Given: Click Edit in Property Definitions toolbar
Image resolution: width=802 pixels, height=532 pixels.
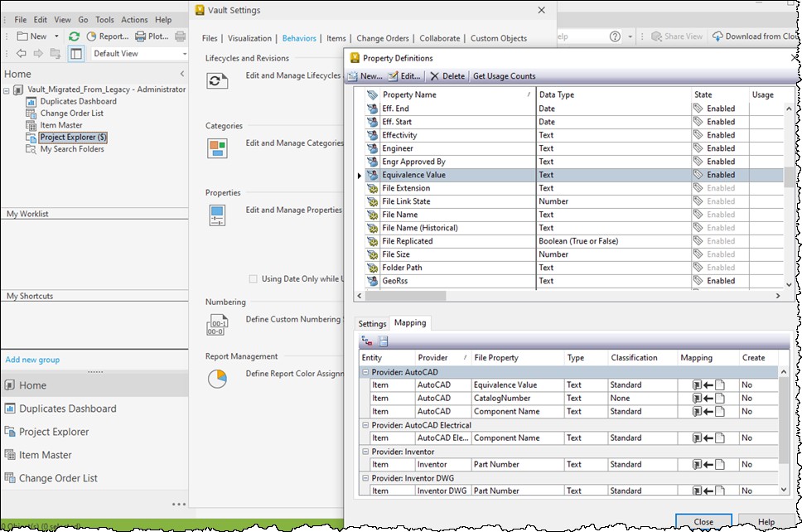Looking at the screenshot, I should pyautogui.click(x=404, y=76).
